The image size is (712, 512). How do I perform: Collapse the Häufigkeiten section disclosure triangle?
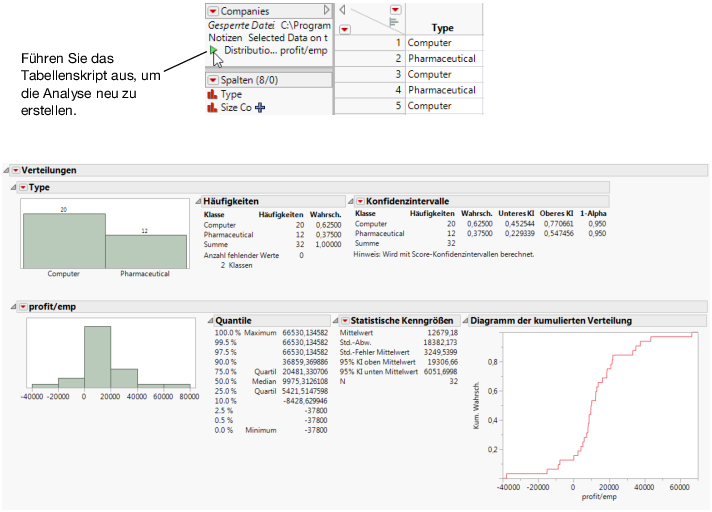[197, 201]
